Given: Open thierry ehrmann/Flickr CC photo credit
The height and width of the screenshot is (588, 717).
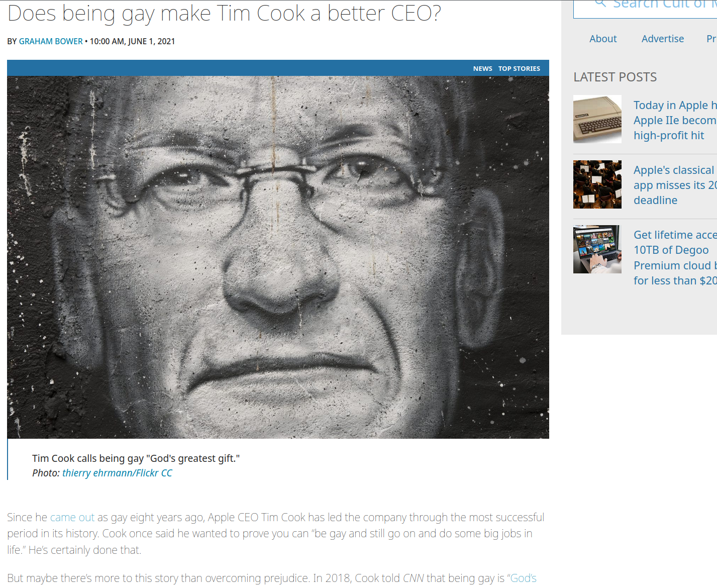Looking at the screenshot, I should 117,473.
